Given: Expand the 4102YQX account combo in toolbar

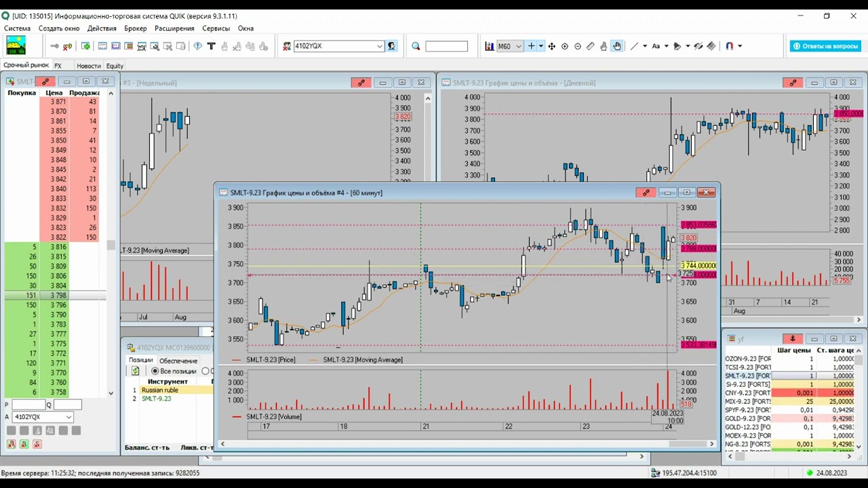Looking at the screenshot, I should 380,46.
